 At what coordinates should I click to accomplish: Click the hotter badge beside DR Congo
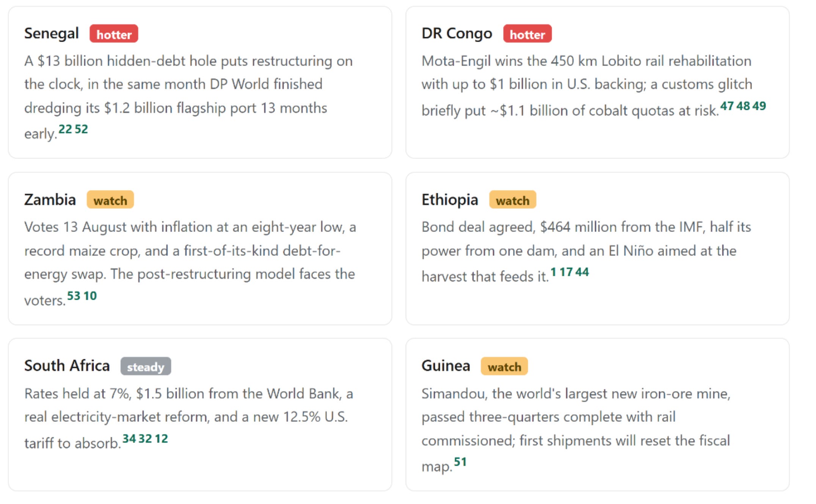[527, 34]
